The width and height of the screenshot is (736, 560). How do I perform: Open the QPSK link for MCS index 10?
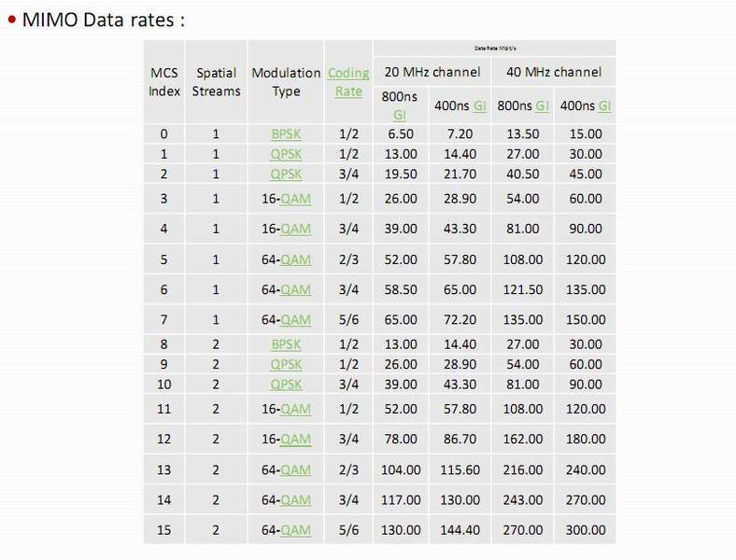coord(286,385)
